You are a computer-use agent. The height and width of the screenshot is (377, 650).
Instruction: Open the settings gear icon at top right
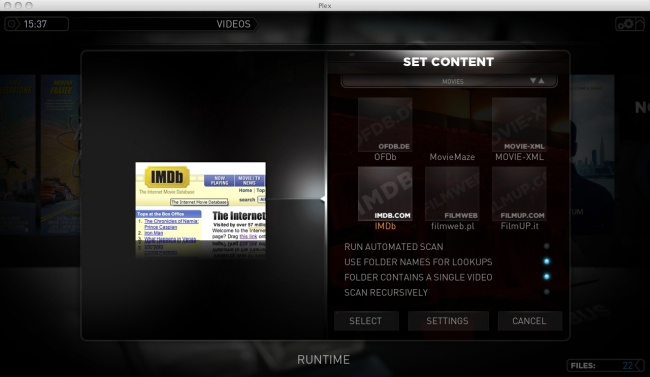tap(629, 24)
